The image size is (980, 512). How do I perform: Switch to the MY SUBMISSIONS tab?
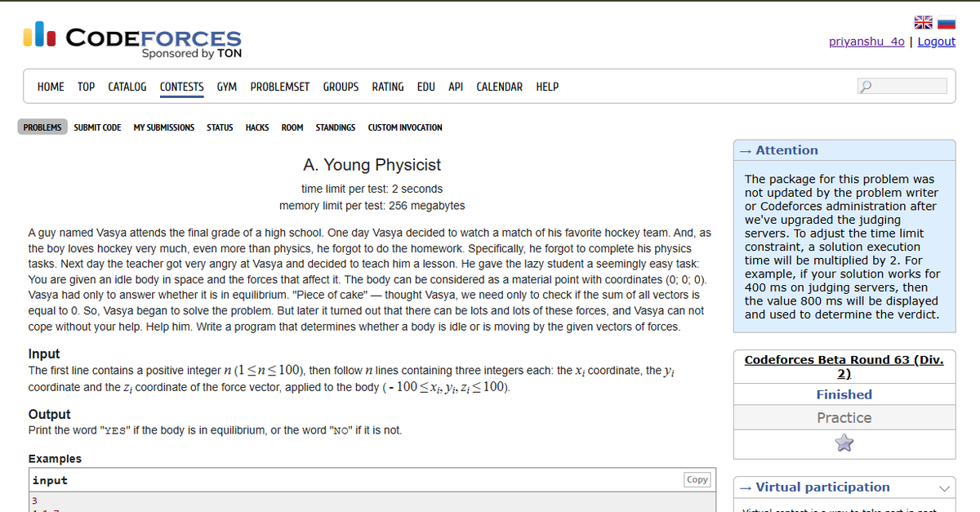click(x=164, y=127)
